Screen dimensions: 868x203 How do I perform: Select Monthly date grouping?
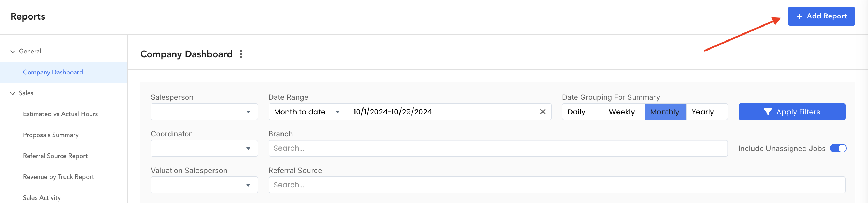click(x=666, y=112)
